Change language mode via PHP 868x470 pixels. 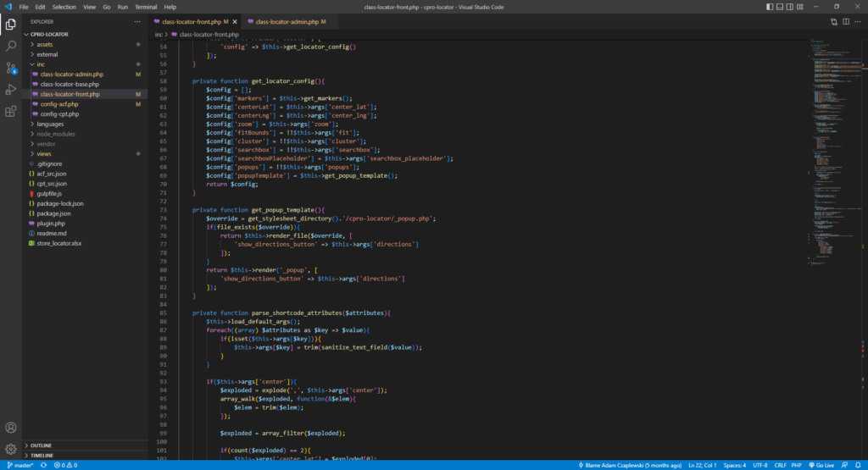[x=796, y=465]
